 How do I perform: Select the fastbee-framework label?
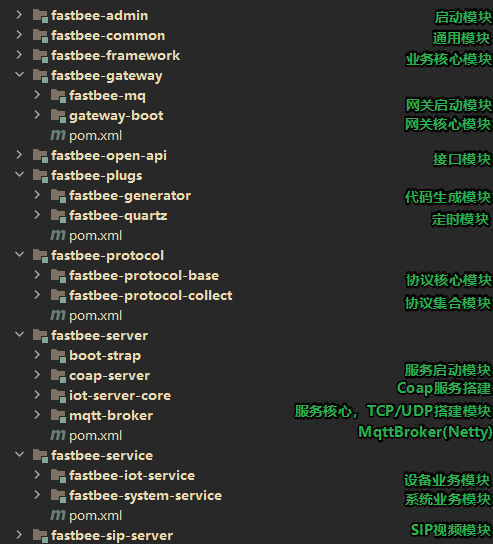click(x=116, y=55)
